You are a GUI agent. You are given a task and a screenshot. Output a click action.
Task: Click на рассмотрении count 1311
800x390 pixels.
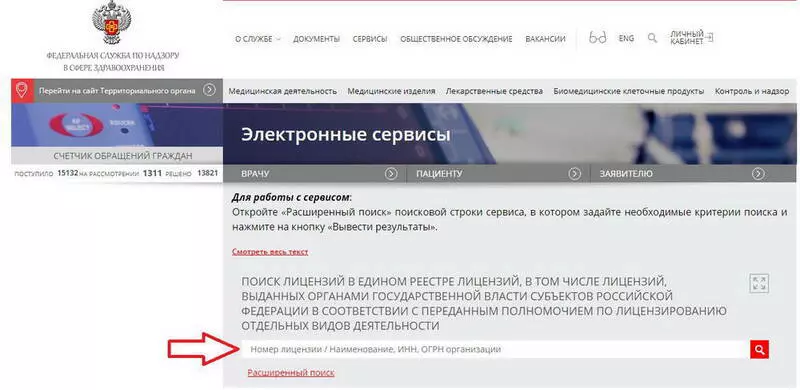coord(152,174)
